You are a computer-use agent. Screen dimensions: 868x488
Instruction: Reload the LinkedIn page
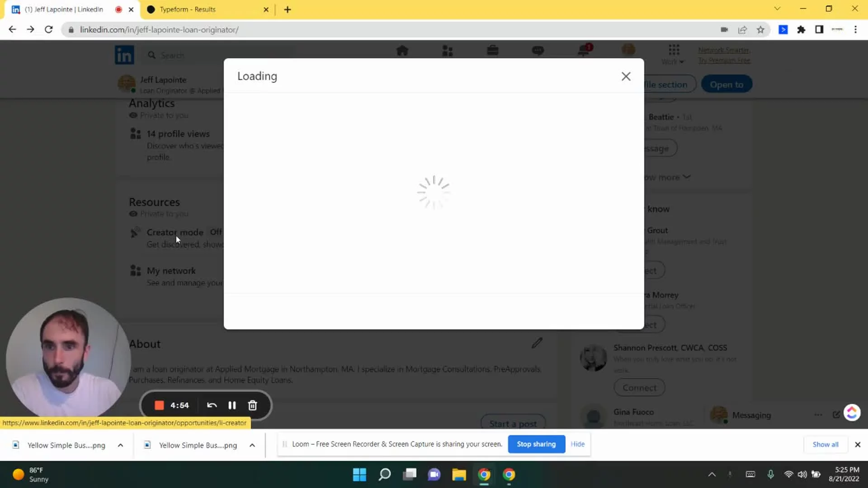pyautogui.click(x=49, y=29)
